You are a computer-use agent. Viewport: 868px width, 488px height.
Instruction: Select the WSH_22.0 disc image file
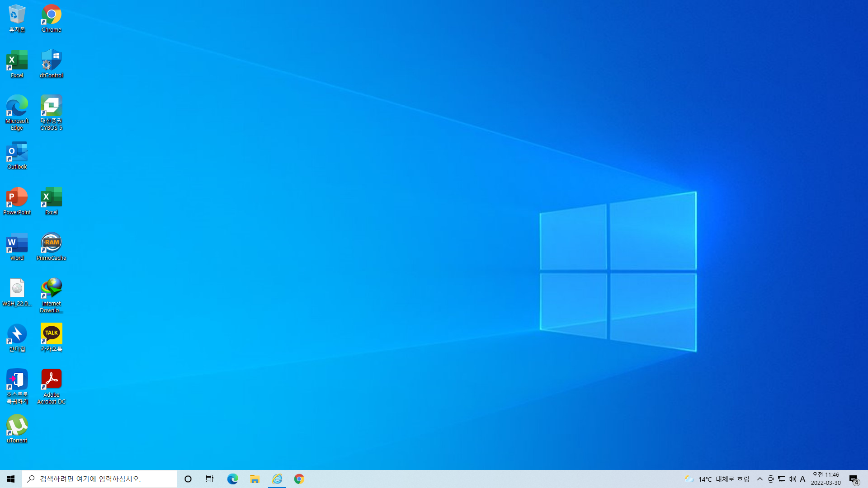17,293
